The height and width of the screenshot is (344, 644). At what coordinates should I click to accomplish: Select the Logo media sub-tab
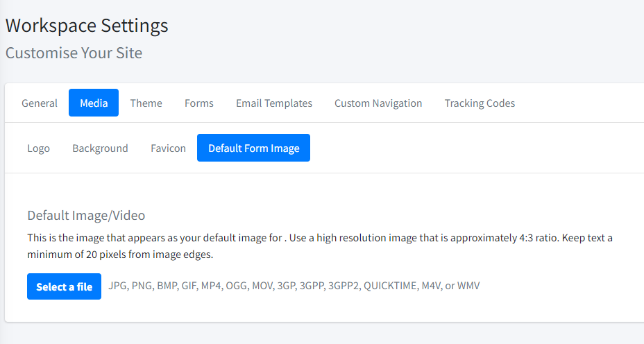(39, 148)
